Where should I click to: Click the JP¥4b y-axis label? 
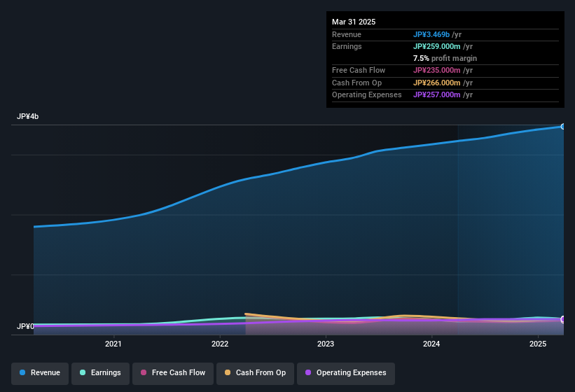click(27, 116)
